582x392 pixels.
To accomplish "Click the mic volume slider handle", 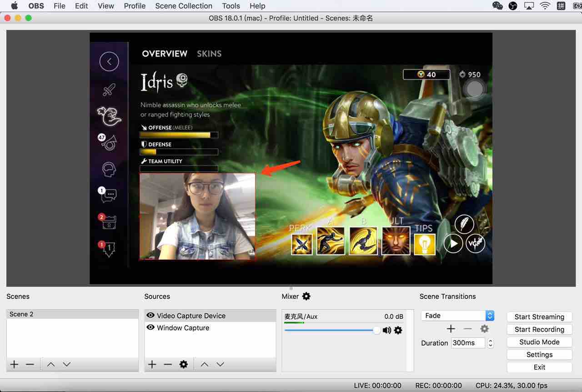I will tap(376, 330).
